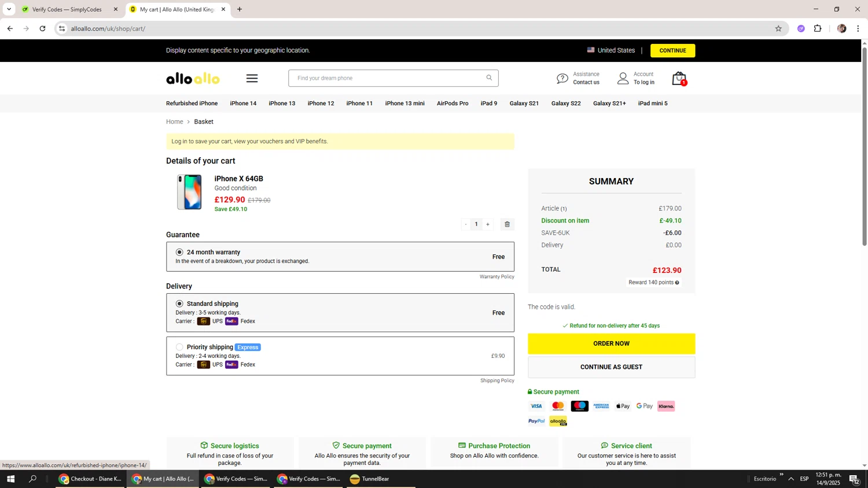This screenshot has width=868, height=488.
Task: Click United States region selector
Action: pyautogui.click(x=611, y=50)
